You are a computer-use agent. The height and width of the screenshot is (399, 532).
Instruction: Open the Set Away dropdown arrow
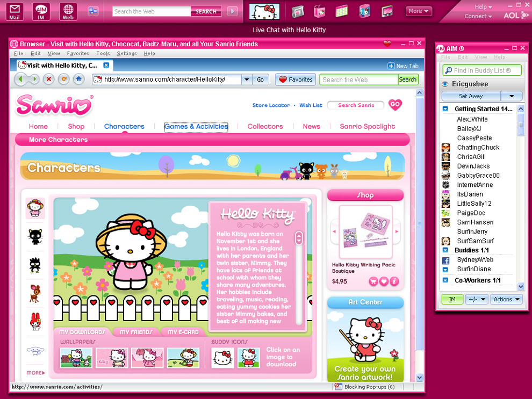click(x=511, y=96)
